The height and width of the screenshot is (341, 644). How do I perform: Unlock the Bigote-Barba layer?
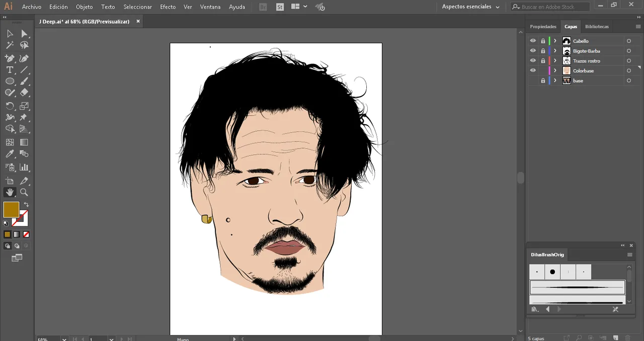tap(543, 51)
